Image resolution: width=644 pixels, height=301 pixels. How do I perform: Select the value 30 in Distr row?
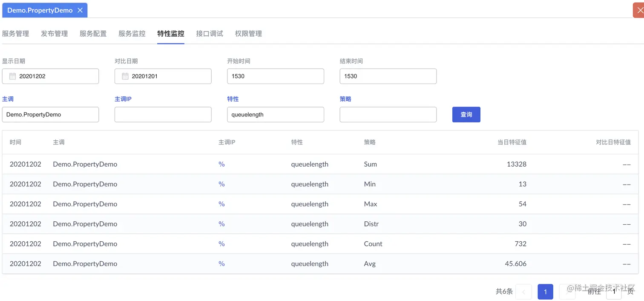coord(523,224)
